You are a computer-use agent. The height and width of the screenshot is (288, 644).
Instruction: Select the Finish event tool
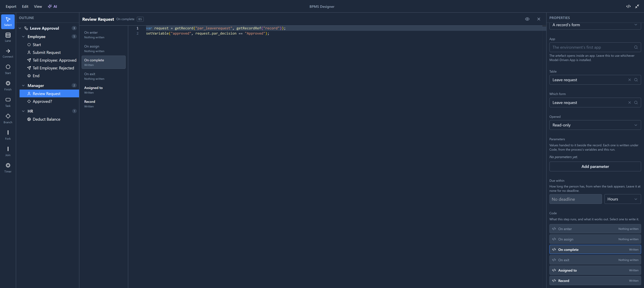pos(8,86)
